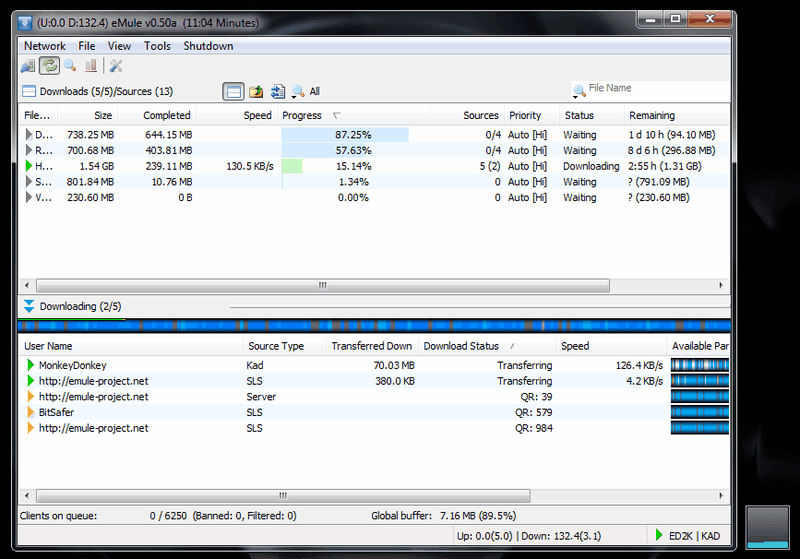This screenshot has height=559, width=800.
Task: Click the sources list horizontal scrollbar thumb
Action: [283, 495]
